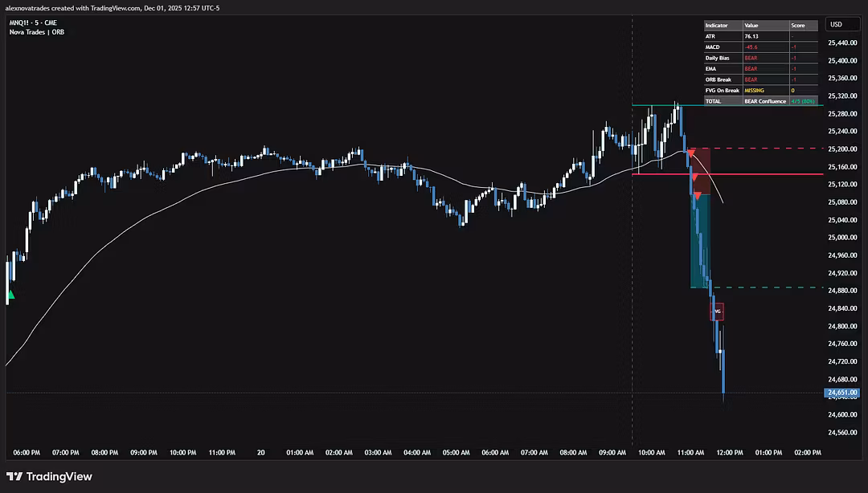This screenshot has width=868, height=493.
Task: Click the current price label 24,651.00
Action: [x=841, y=393]
